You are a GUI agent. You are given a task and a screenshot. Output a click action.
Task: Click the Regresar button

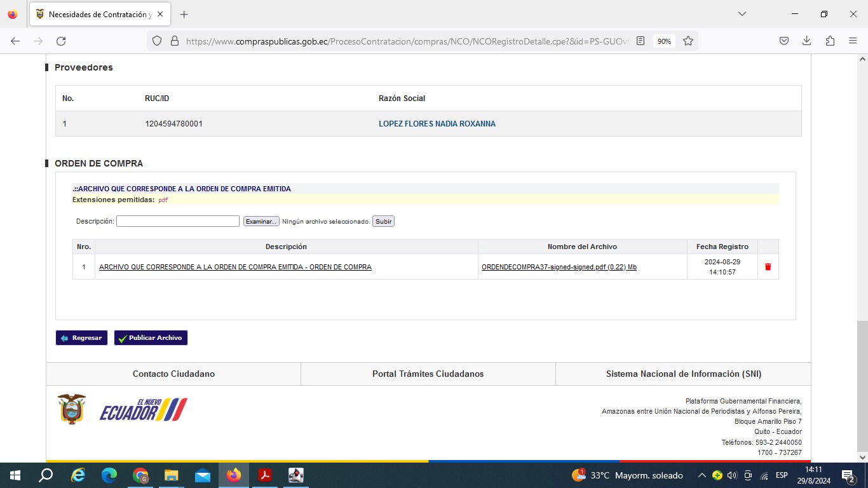[82, 338]
